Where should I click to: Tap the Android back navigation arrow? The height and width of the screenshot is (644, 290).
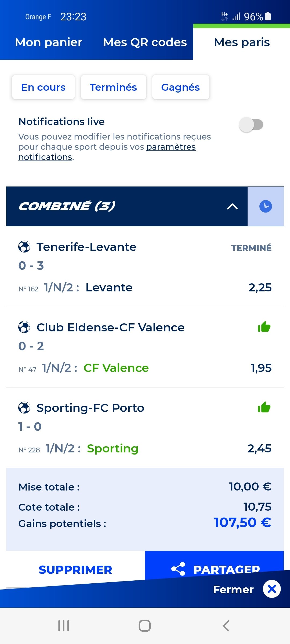[226, 626]
